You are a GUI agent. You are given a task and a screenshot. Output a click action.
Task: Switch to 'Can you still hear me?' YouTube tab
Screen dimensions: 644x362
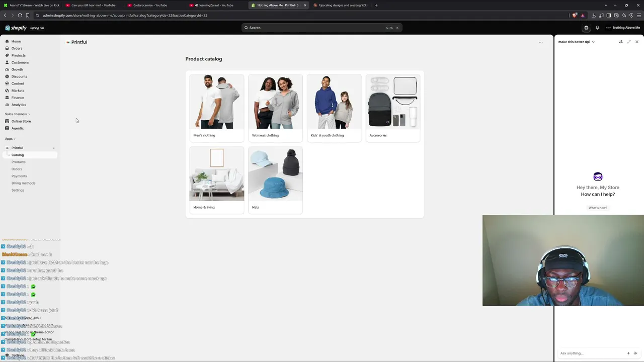[93, 5]
